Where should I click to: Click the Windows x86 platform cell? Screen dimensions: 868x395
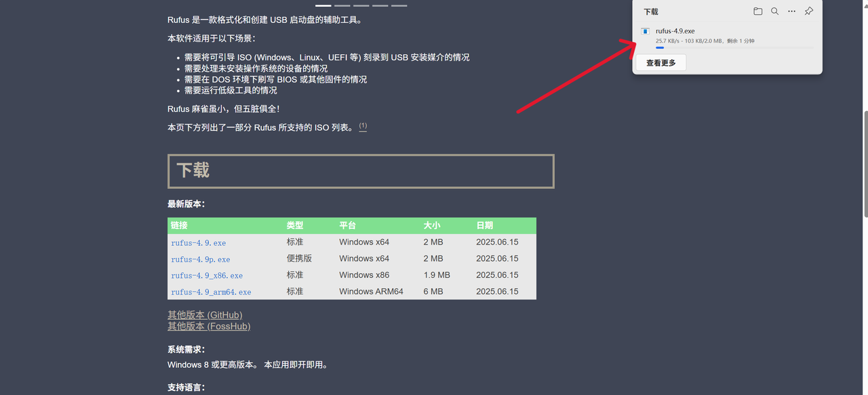point(364,275)
